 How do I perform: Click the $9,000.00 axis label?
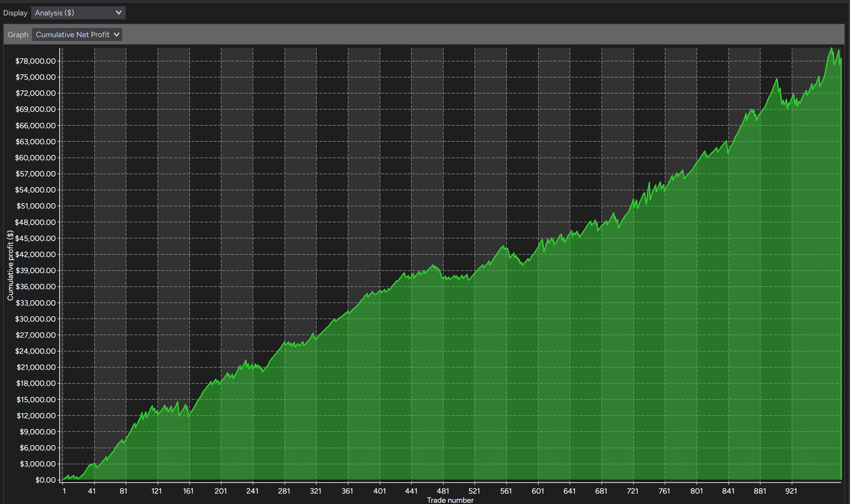click(x=37, y=432)
